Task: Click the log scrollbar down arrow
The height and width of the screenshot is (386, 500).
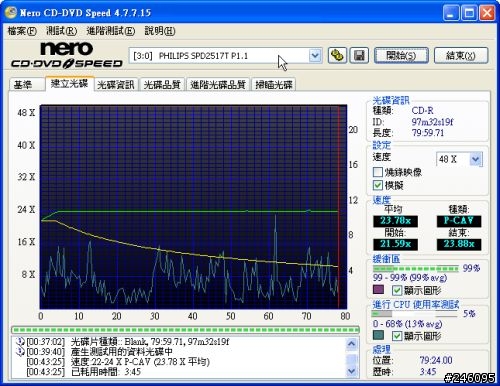Action: point(352,370)
